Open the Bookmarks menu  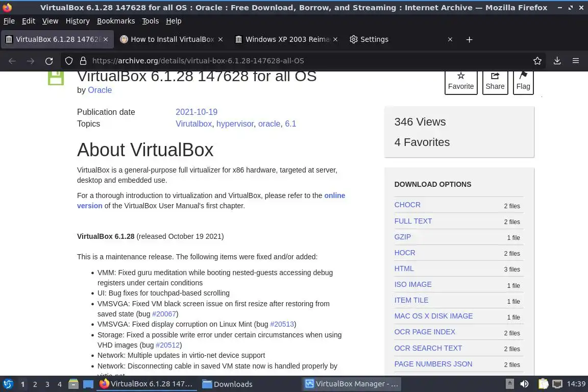point(116,21)
